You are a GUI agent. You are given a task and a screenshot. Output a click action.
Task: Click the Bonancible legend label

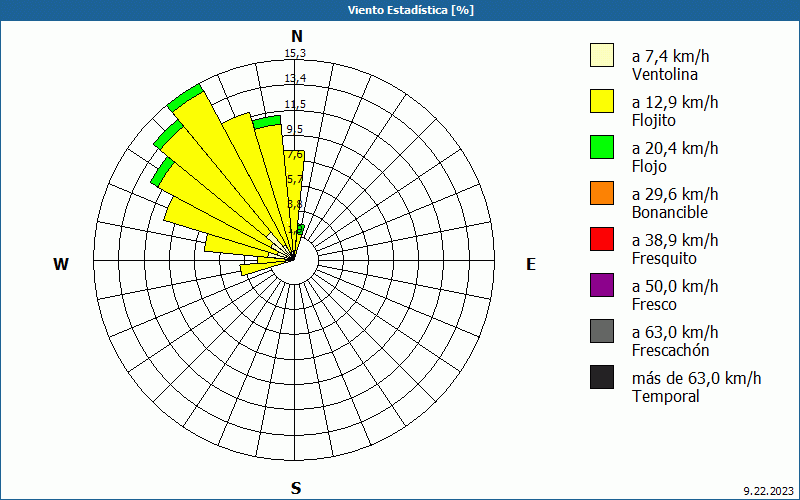(670, 212)
